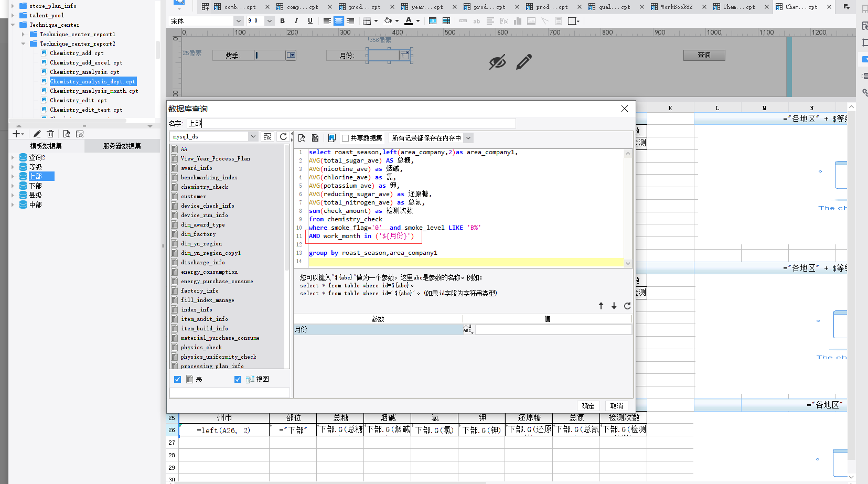Click the insert formula F(x) icon
Viewport: 868px width, 484px height.
click(504, 21)
